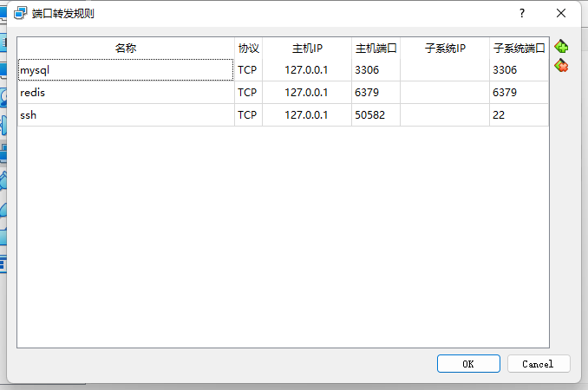Cancel the port forwarding dialog
This screenshot has height=390, width=588.
pos(539,364)
